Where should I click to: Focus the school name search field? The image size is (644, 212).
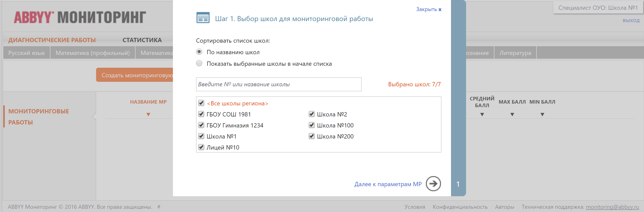tap(279, 84)
